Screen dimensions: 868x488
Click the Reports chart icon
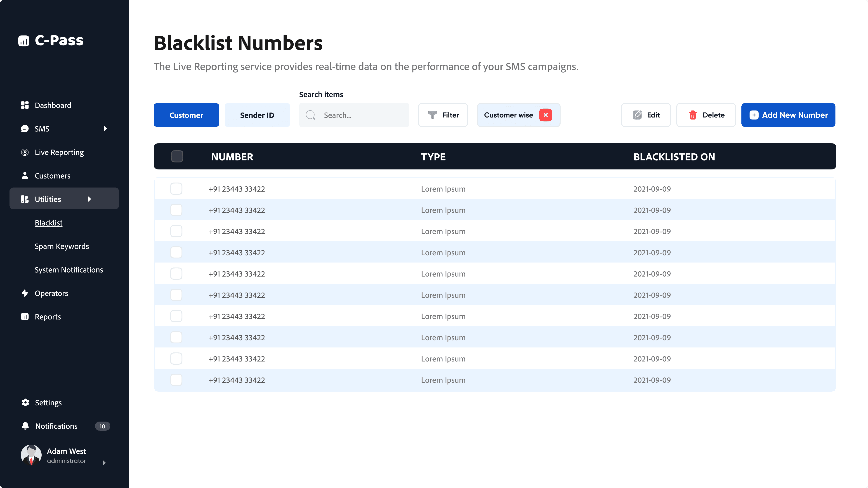tap(25, 317)
